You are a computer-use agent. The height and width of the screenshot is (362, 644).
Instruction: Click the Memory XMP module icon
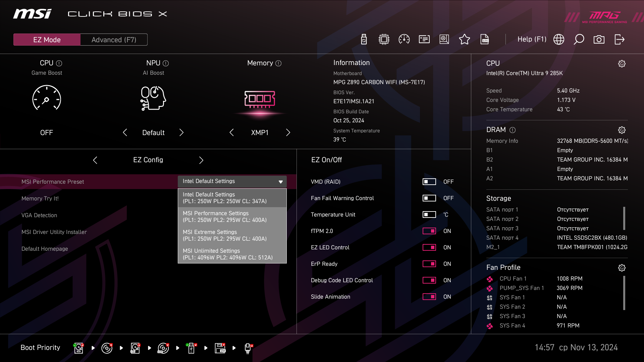tap(260, 99)
